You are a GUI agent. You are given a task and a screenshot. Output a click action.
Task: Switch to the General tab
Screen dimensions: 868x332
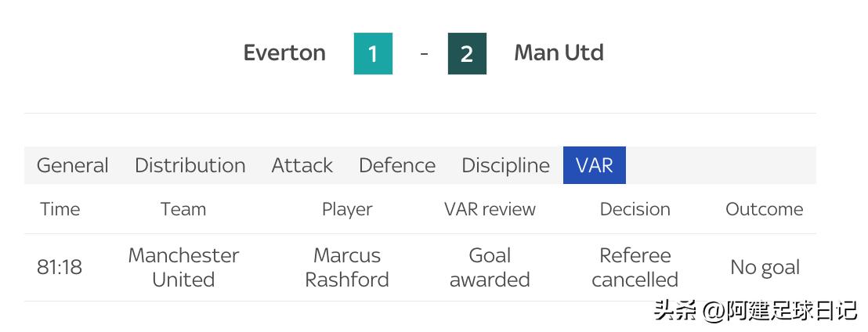coord(73,165)
